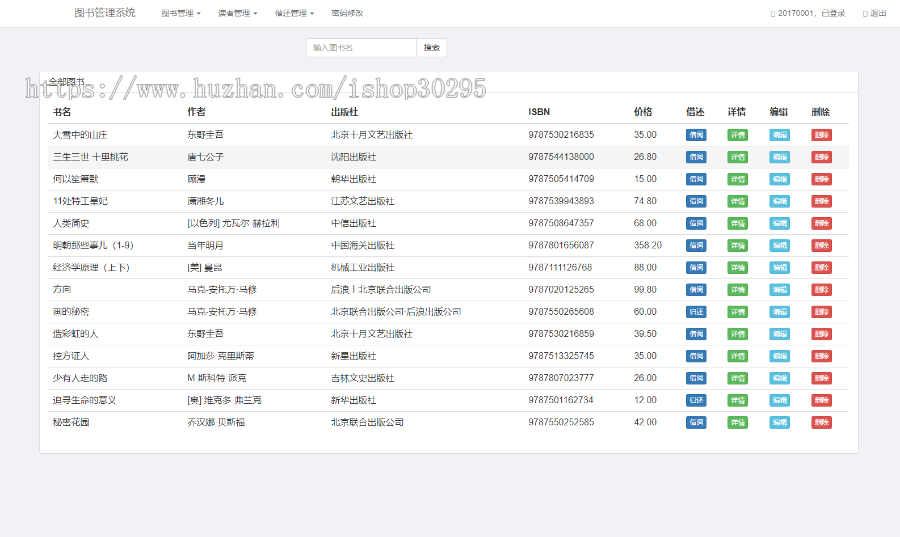View details of 秘密花园

tap(738, 422)
